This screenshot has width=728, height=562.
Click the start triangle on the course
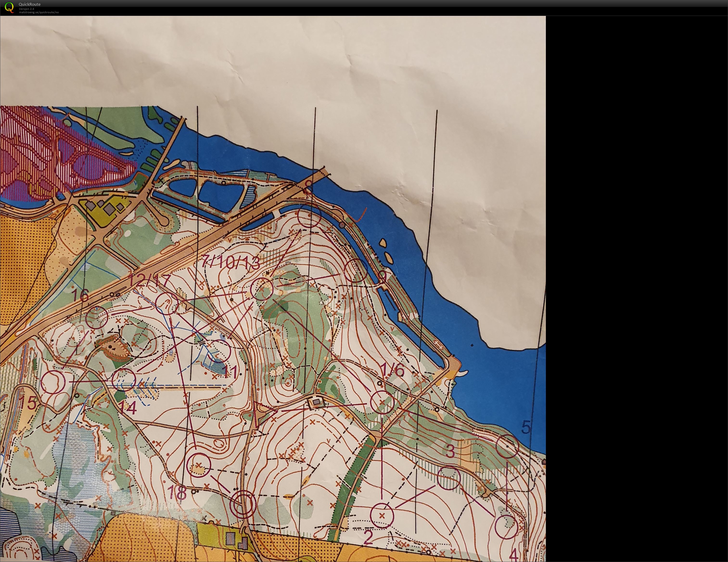pyautogui.click(x=263, y=413)
